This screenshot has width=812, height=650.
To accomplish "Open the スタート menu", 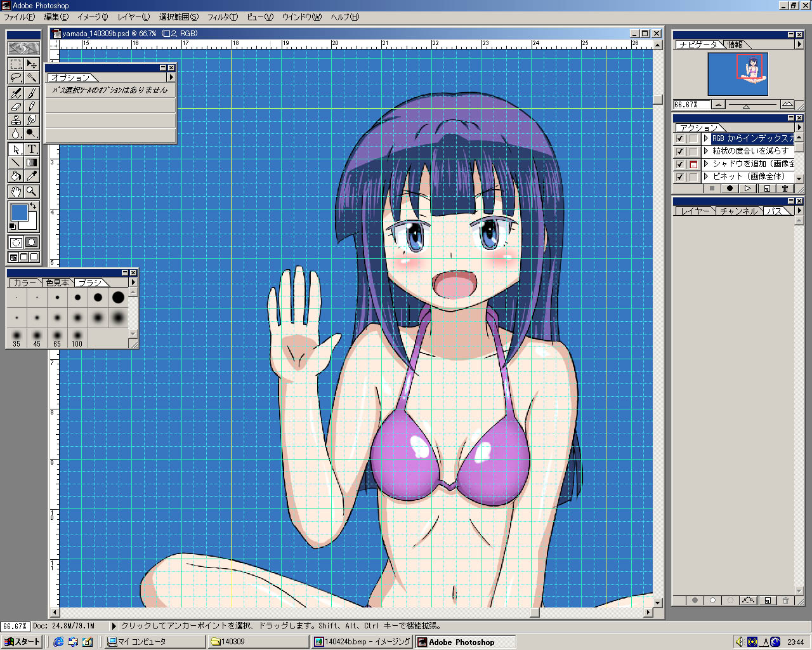I will [x=22, y=642].
